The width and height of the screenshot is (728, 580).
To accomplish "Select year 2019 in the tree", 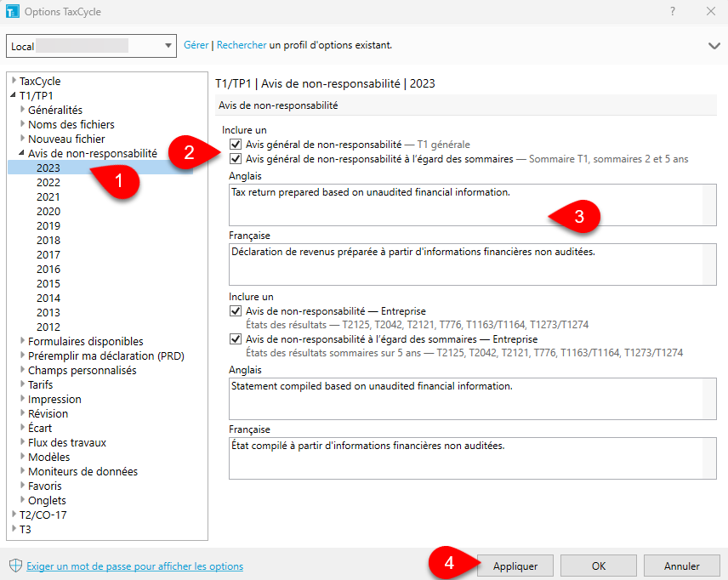I will coord(48,225).
